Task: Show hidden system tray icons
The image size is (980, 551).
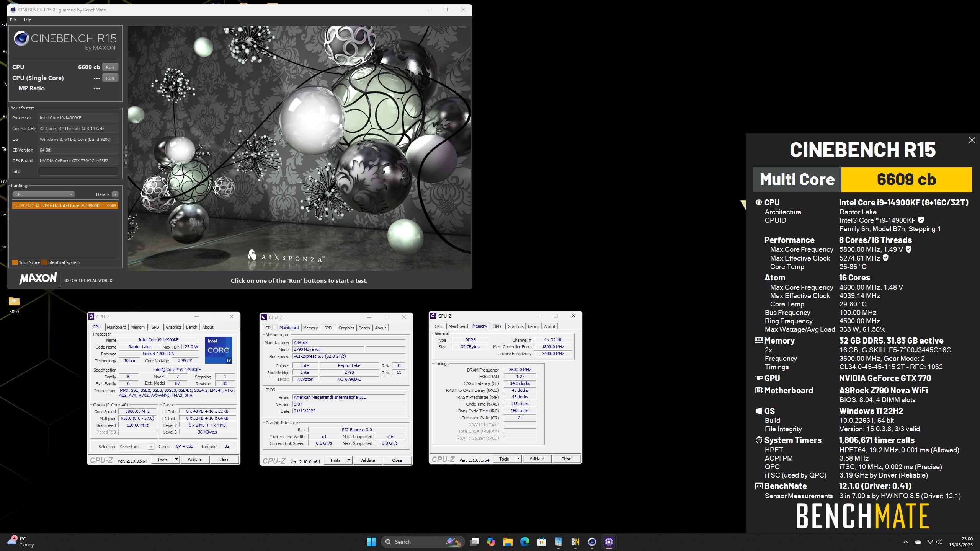Action: [x=906, y=542]
